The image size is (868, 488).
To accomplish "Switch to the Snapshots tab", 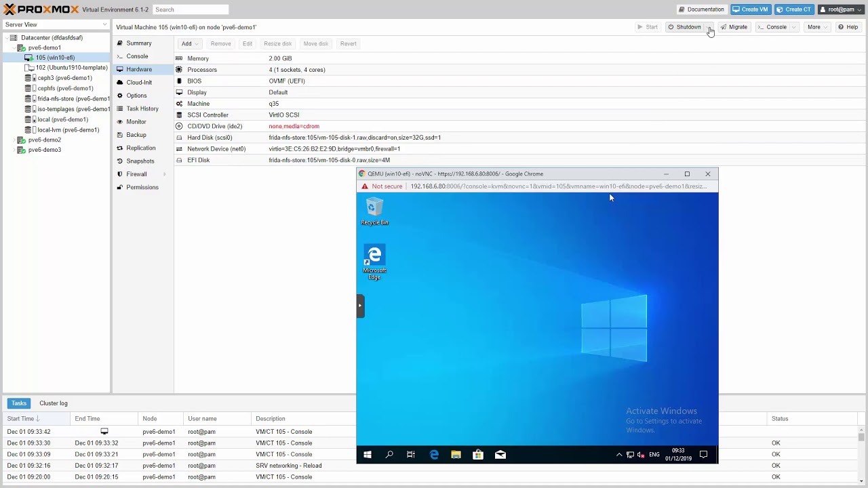I will point(140,161).
